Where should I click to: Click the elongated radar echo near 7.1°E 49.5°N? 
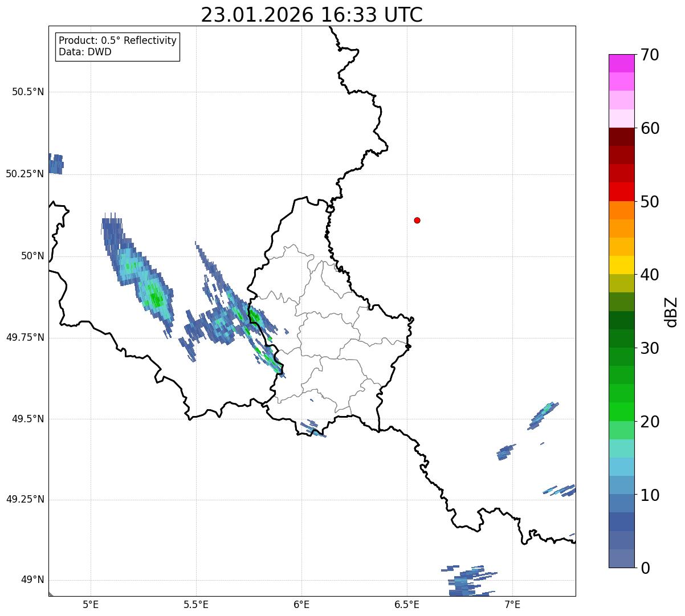click(543, 415)
